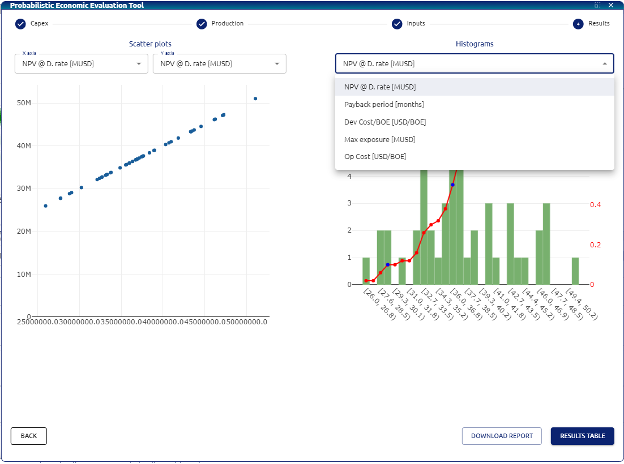Click the highest scatter plot point near 50M
This screenshot has height=464, width=624.
pyautogui.click(x=256, y=98)
